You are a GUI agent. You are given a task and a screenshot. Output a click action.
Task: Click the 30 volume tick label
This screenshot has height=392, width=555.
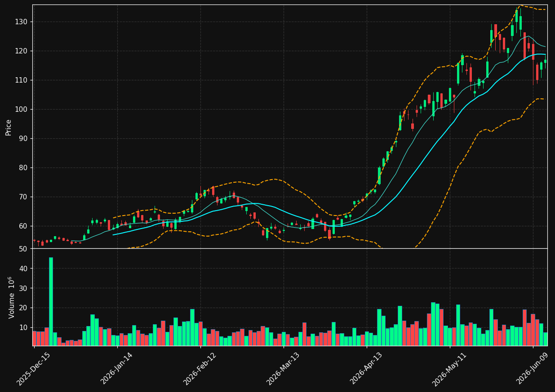point(22,288)
